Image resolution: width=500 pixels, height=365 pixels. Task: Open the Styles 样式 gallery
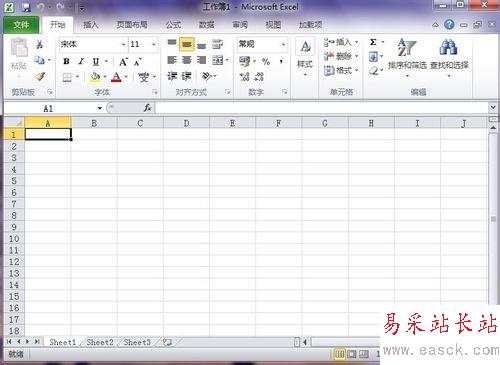305,57
